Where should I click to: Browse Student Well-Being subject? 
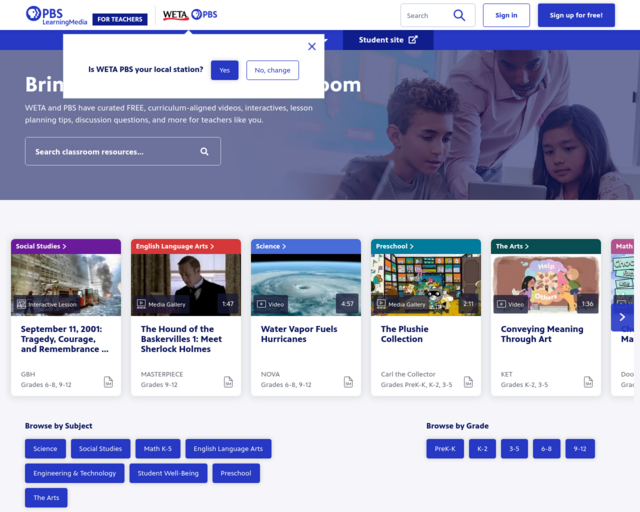click(168, 473)
